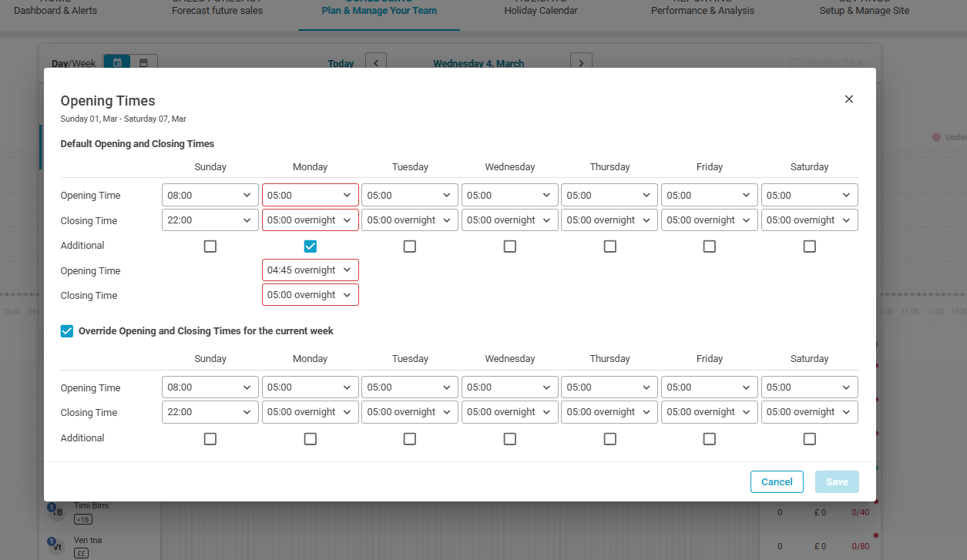Click the Save button
The width and height of the screenshot is (967, 560).
pyautogui.click(x=837, y=482)
